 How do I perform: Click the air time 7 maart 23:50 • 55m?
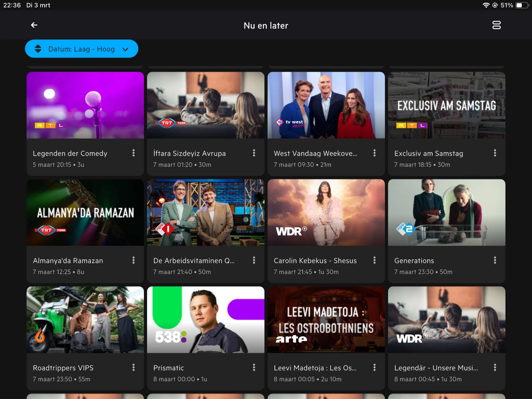coord(62,379)
